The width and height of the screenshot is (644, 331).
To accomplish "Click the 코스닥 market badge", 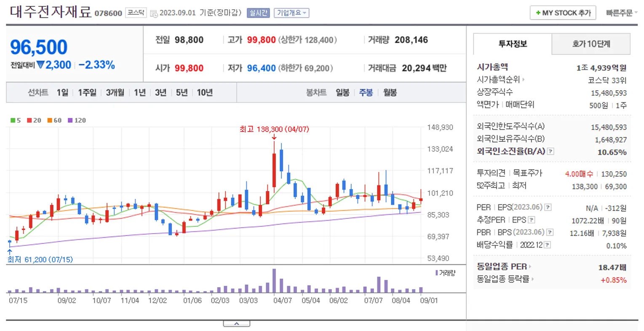I will [136, 13].
